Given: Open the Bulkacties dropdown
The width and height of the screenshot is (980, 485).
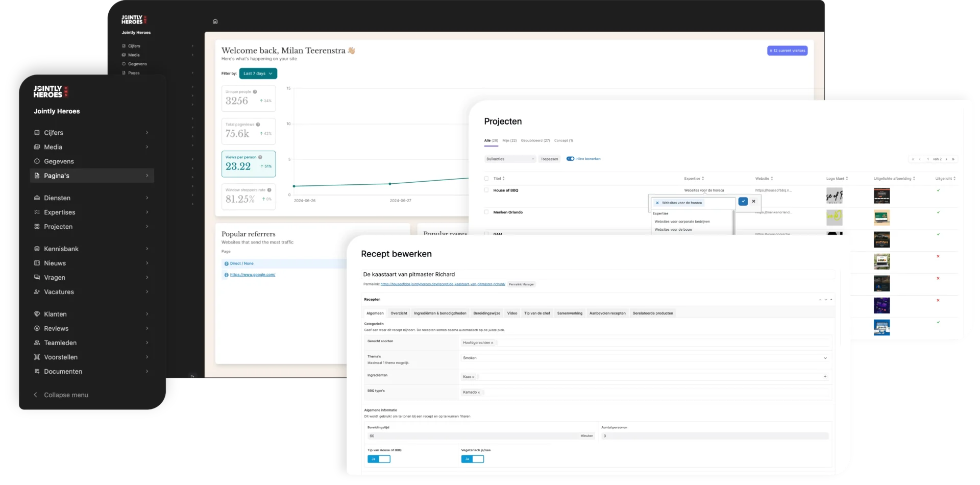Looking at the screenshot, I should (509, 159).
